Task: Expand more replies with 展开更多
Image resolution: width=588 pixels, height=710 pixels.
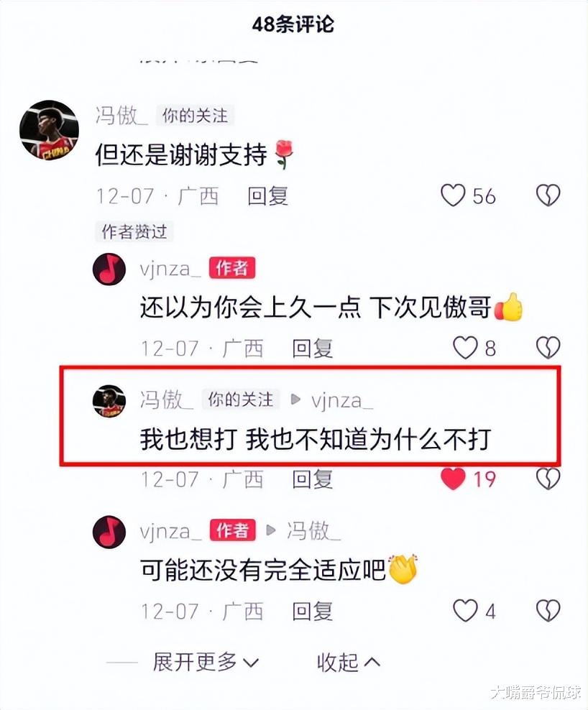Action: click(206, 662)
